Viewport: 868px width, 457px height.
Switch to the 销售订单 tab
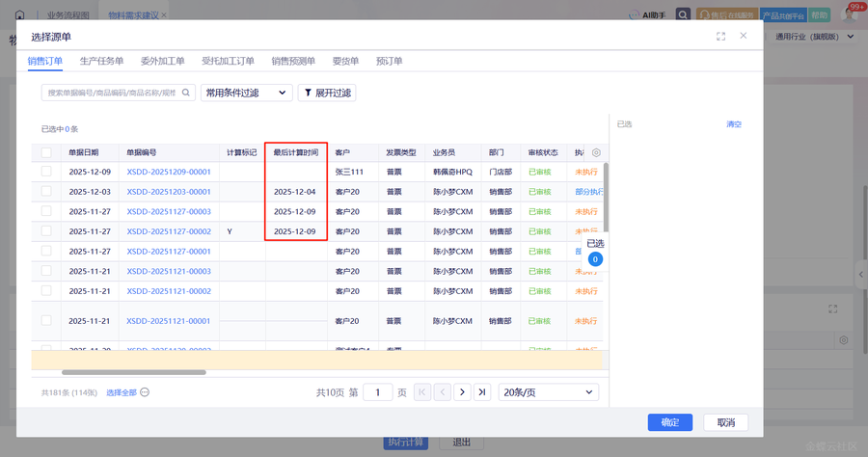coord(44,61)
